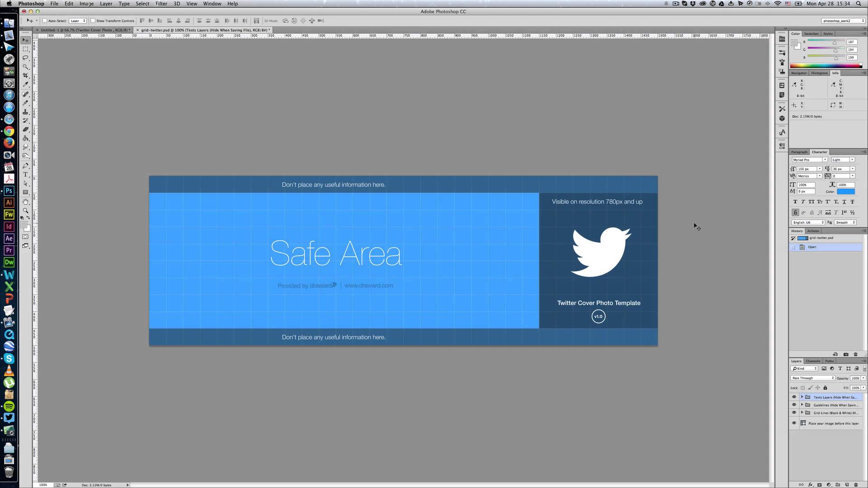
Task: Enable Show Transform Controls checkbox
Action: tap(93, 21)
